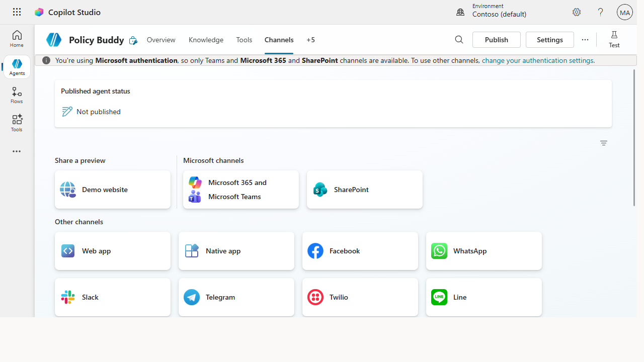Switch to the Knowledge tab
Screen dimensions: 644x362
tap(206, 40)
